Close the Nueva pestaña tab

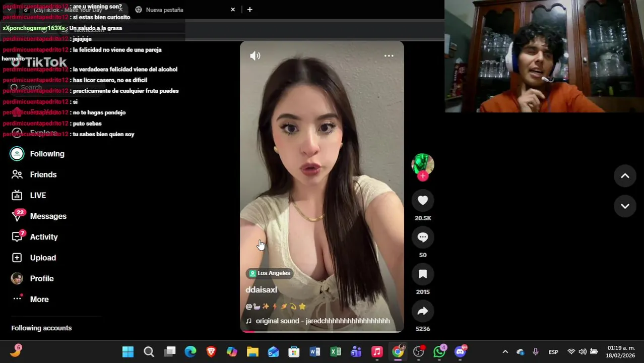point(233,10)
